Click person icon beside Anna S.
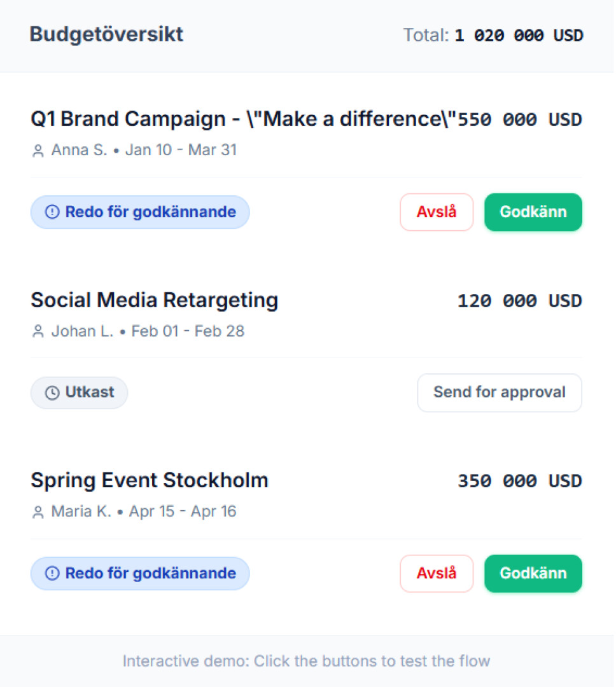Screen dimensions: 616x687 [x=38, y=151]
